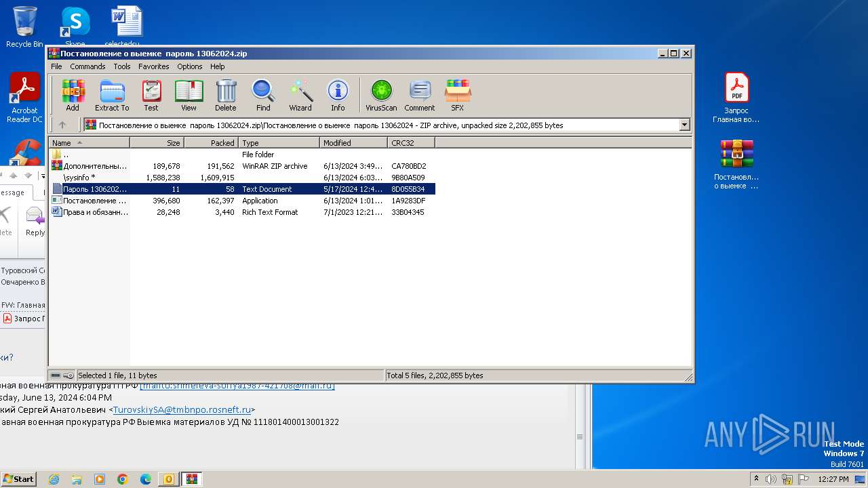The height and width of the screenshot is (488, 868).
Task: Click the Add toolbar icon in WinRAR
Action: [73, 96]
